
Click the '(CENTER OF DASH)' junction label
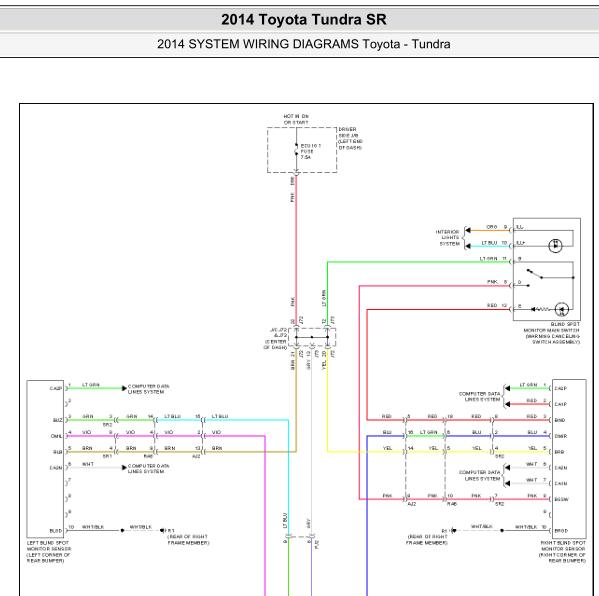[275, 345]
